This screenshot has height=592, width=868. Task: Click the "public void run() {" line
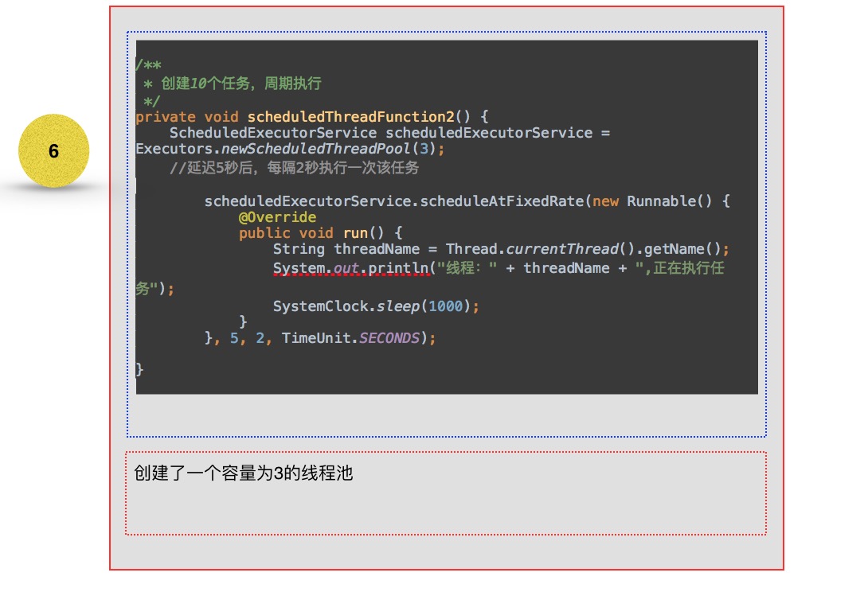pyautogui.click(x=320, y=233)
